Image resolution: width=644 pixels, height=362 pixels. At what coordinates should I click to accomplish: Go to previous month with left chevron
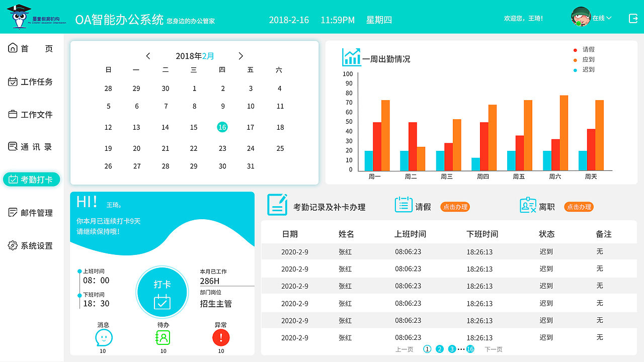pos(148,56)
